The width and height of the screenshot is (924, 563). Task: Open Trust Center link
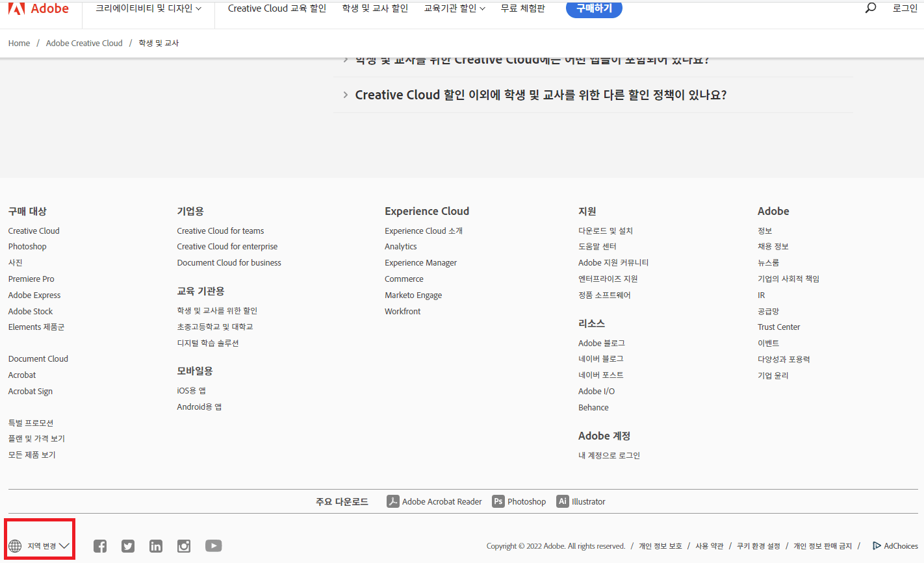pyautogui.click(x=778, y=327)
